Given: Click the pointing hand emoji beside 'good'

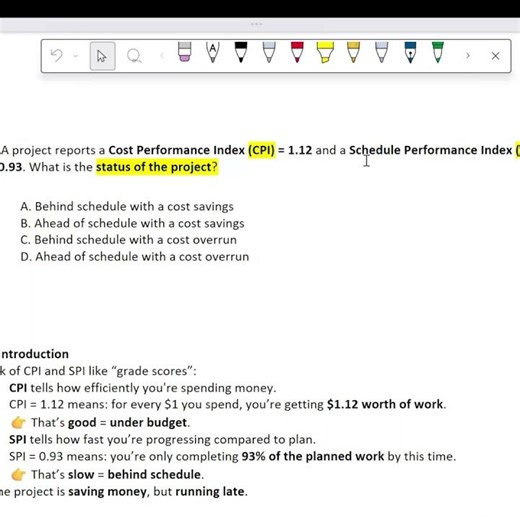Looking at the screenshot, I should [x=18, y=423].
